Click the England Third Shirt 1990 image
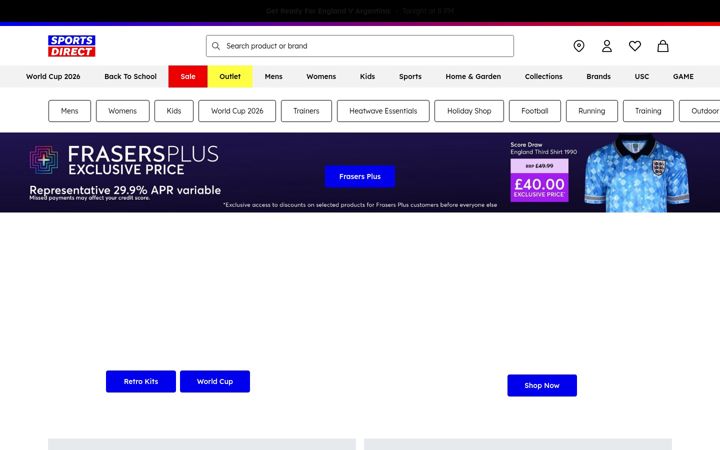The image size is (720, 450). pyautogui.click(x=636, y=174)
